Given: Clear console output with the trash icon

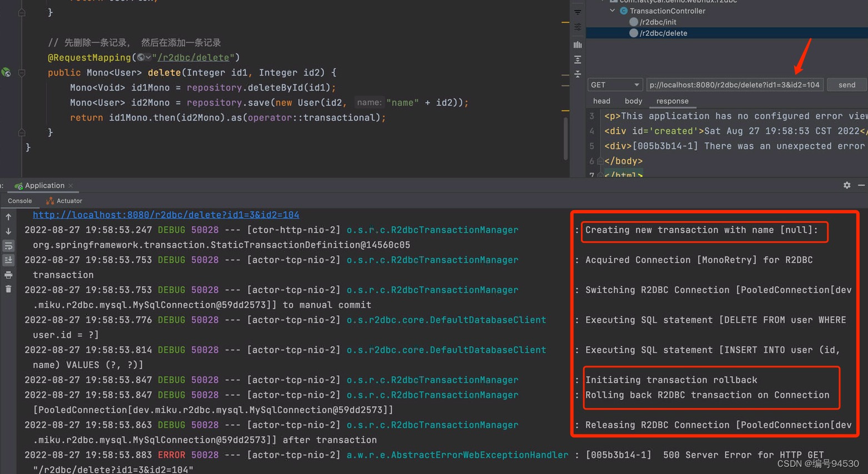Looking at the screenshot, I should (8, 289).
